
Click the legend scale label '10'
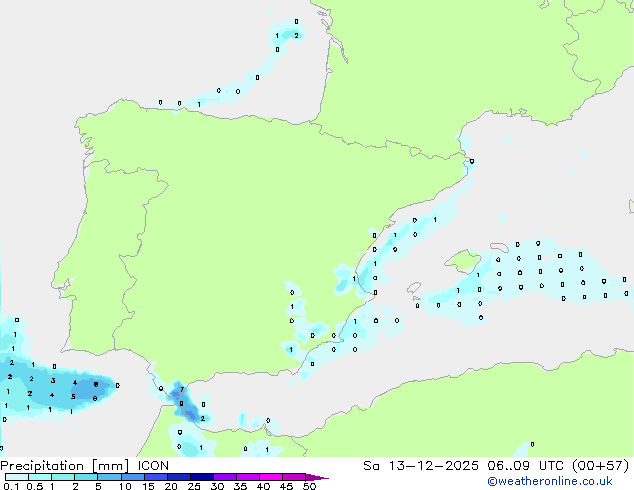pos(125,486)
